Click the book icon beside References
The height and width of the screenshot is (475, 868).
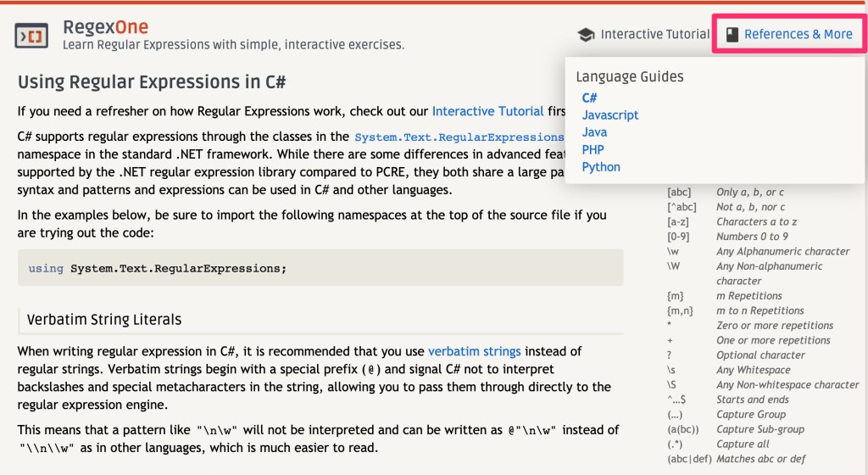pos(732,35)
